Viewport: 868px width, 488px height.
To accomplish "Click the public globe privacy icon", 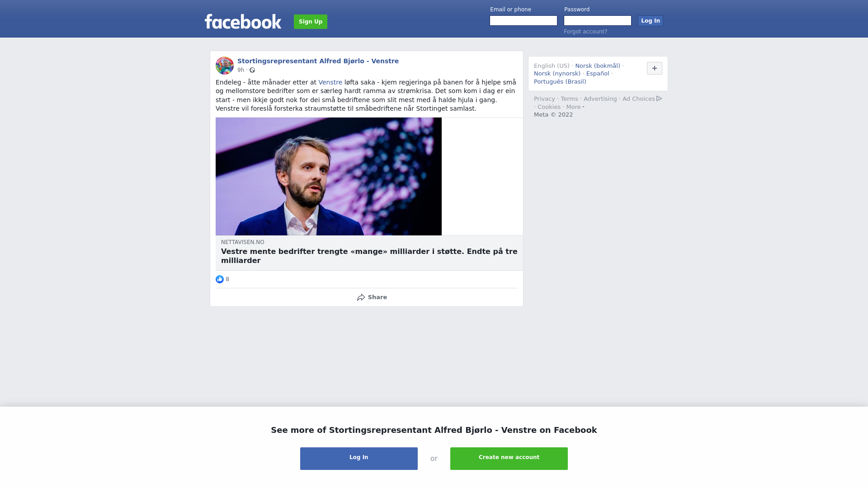I will pos(252,70).
